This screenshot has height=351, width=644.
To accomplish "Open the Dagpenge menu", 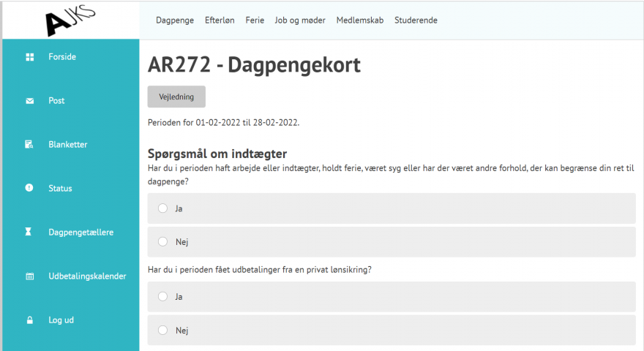I will [175, 20].
